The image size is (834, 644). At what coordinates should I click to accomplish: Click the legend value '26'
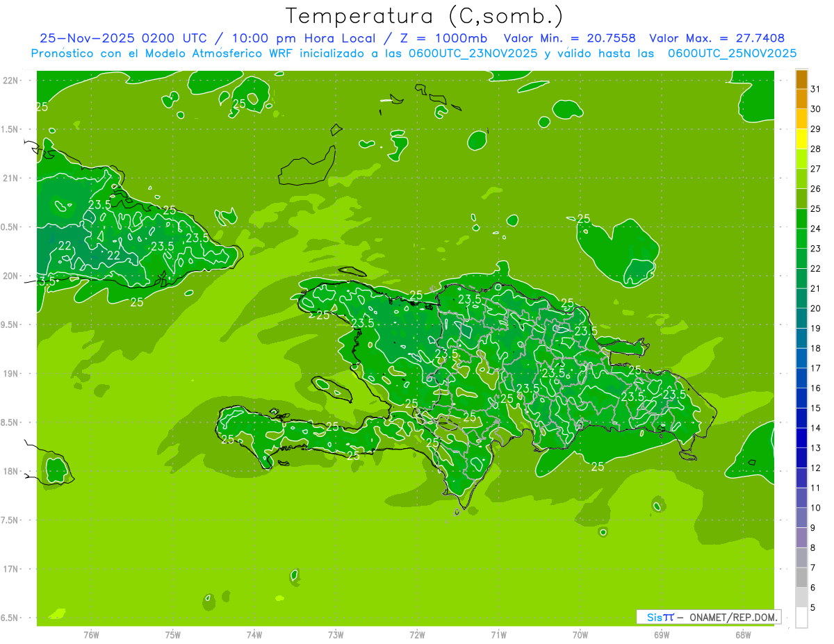point(815,188)
